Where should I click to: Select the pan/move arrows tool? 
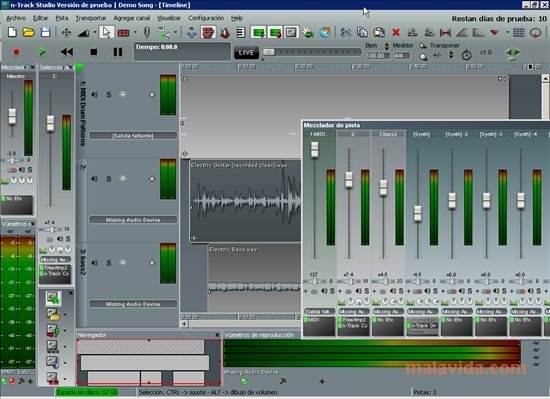pos(66,33)
